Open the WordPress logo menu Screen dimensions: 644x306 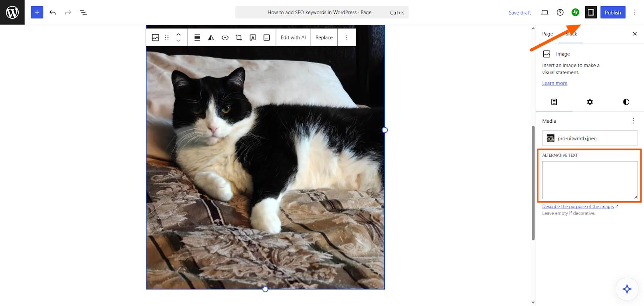[12, 12]
